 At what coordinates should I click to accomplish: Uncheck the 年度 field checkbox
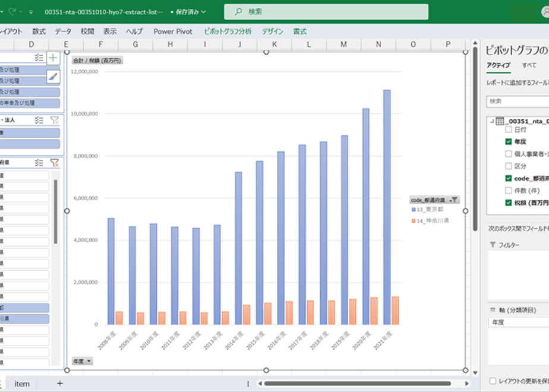coord(509,141)
